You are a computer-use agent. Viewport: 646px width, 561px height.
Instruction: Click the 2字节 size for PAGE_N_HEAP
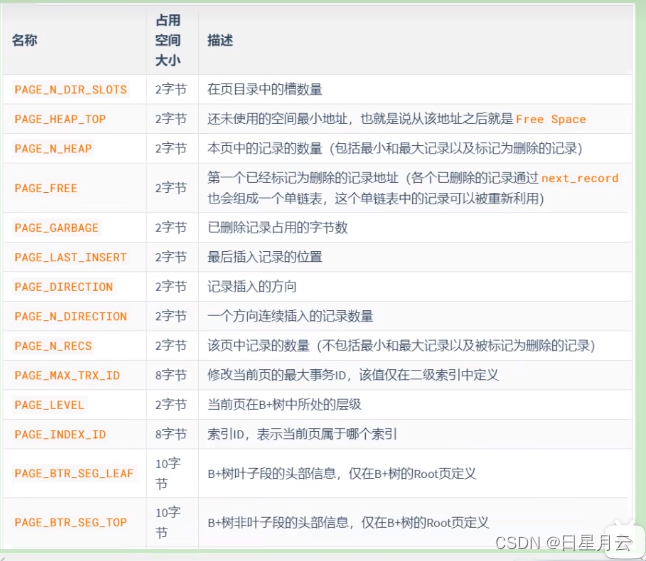coord(171,148)
